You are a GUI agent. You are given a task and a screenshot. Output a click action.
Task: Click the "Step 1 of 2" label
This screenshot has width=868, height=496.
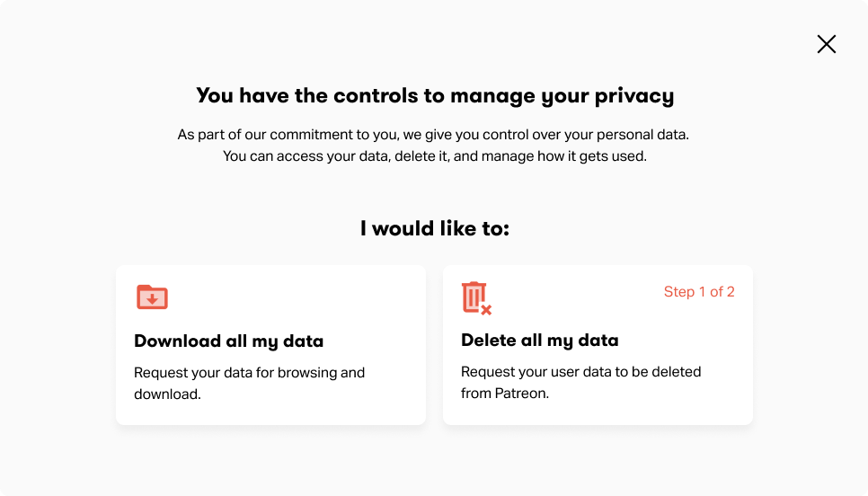(699, 292)
